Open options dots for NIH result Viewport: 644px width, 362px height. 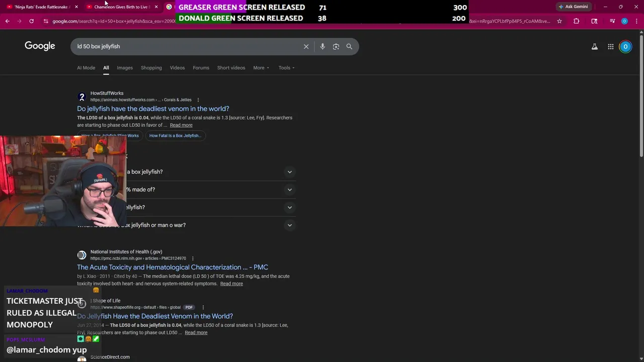[193, 258]
